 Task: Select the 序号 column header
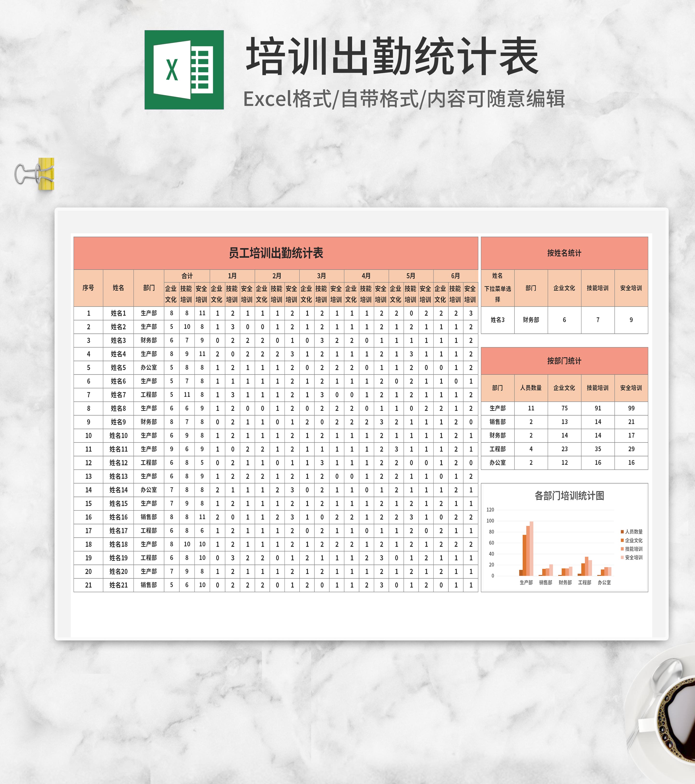coord(88,288)
